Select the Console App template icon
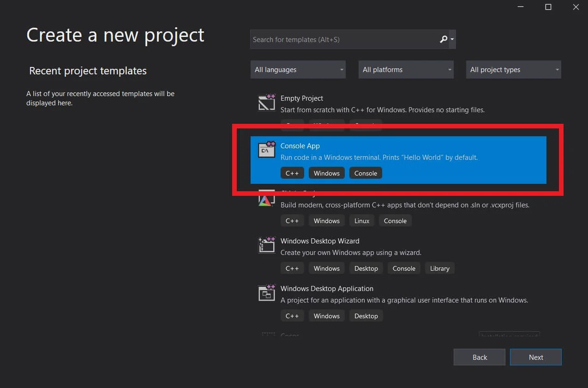The image size is (588, 388). [266, 150]
